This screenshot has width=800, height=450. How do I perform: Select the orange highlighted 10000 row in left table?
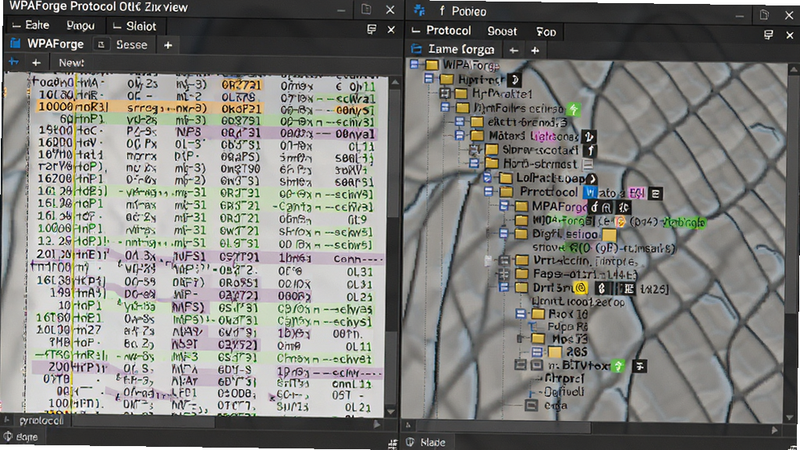point(206,108)
